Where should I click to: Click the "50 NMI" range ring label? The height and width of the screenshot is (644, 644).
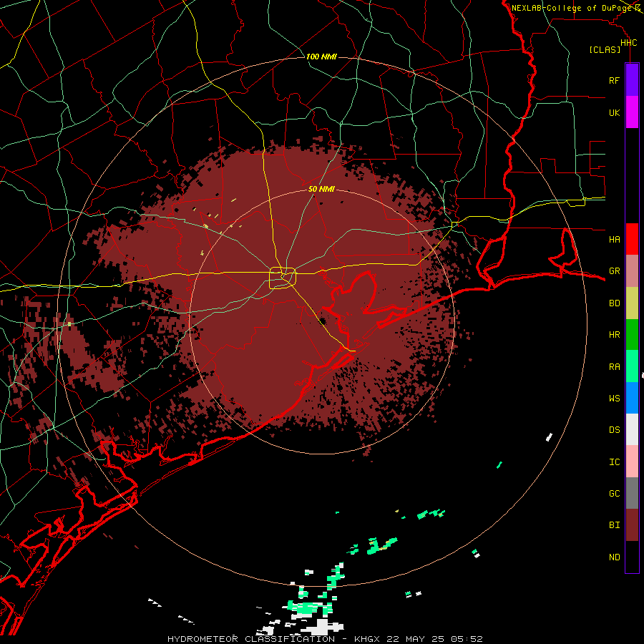(321, 190)
